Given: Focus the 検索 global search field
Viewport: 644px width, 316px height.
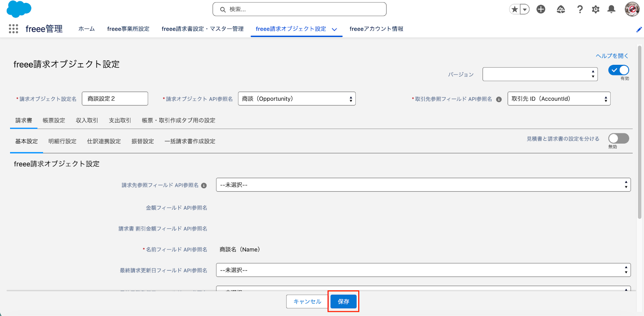Looking at the screenshot, I should [299, 9].
